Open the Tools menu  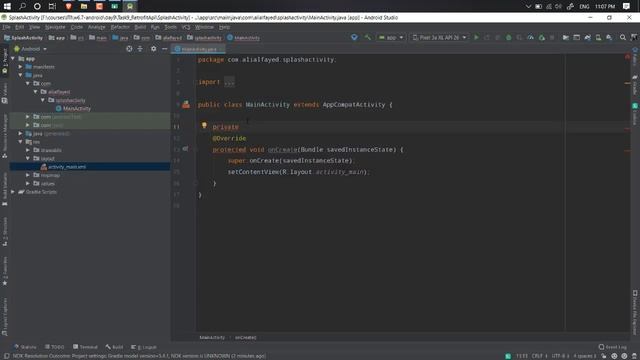pyautogui.click(x=171, y=27)
